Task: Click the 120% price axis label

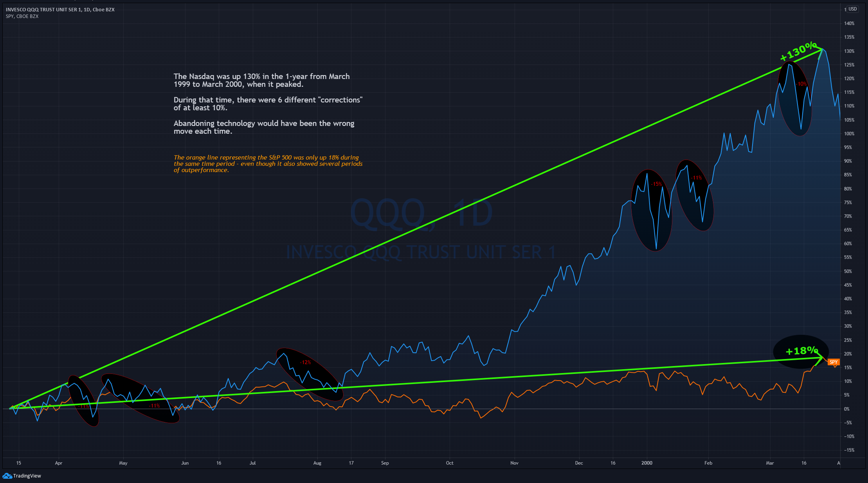Action: point(849,79)
